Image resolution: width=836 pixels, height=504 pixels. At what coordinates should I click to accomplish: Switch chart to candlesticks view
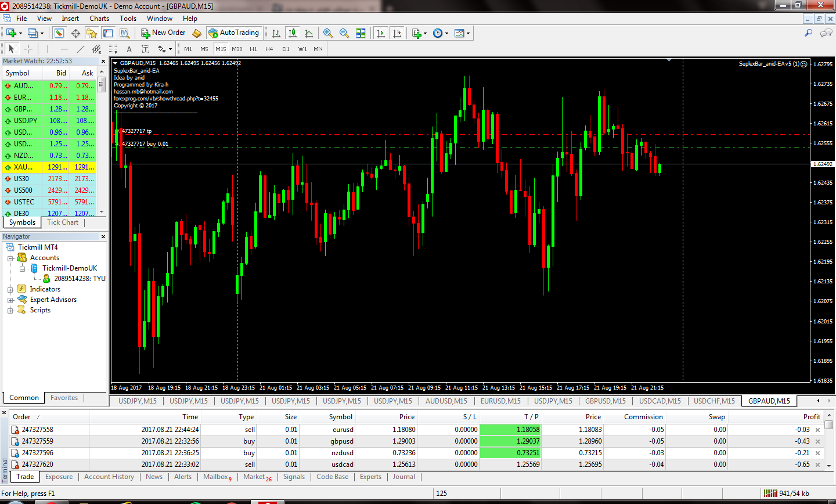coord(293,33)
